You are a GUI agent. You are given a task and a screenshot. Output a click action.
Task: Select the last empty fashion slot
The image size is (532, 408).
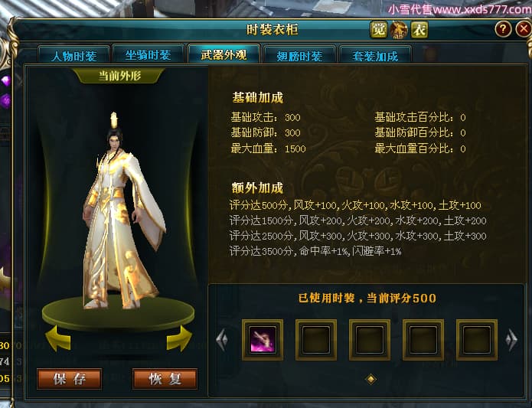(477, 340)
